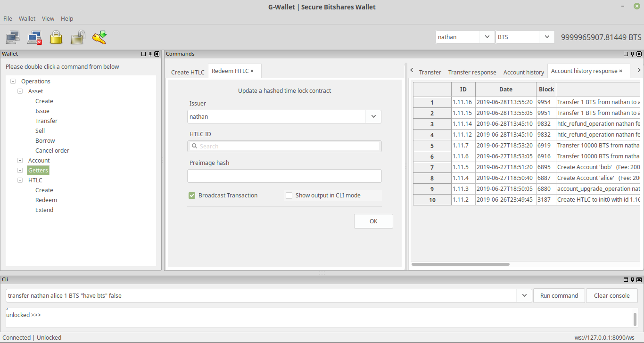Collapse the Asset tree node

click(20, 91)
